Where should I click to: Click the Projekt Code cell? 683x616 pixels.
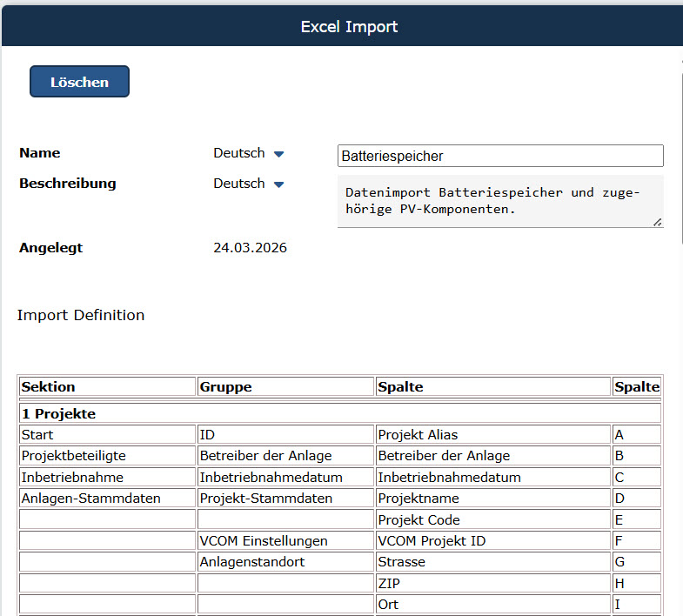[493, 519]
